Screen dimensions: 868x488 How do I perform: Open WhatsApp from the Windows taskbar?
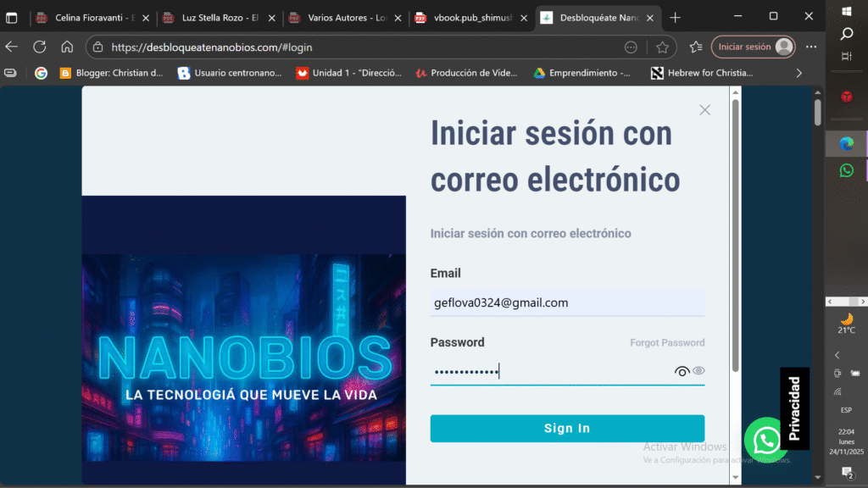click(846, 171)
